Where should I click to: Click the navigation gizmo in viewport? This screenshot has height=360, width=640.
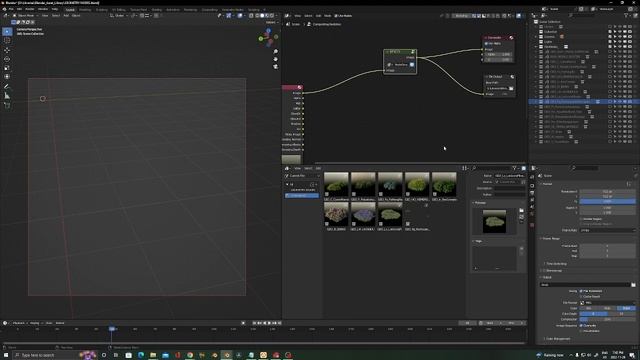click(268, 38)
